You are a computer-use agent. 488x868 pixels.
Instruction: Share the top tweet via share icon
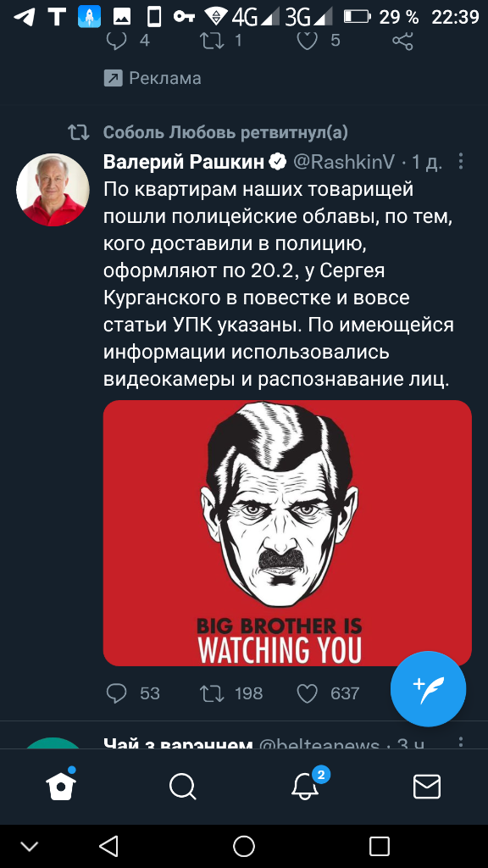402,40
